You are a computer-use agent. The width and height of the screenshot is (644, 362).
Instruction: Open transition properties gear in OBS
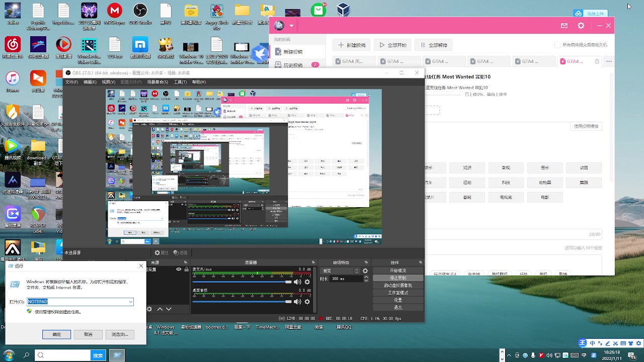coord(365,271)
